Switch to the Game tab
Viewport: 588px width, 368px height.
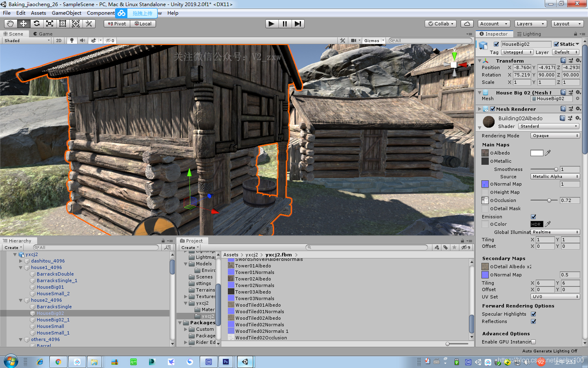click(43, 34)
